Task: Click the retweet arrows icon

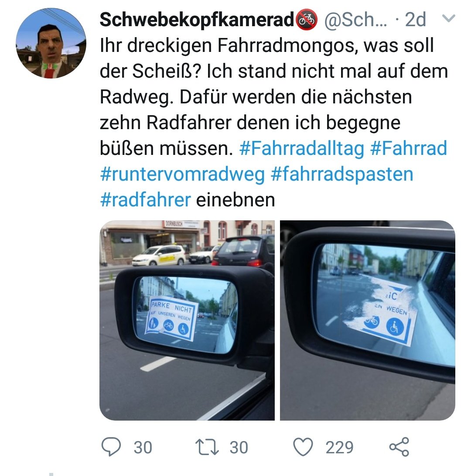Action: 207,447
